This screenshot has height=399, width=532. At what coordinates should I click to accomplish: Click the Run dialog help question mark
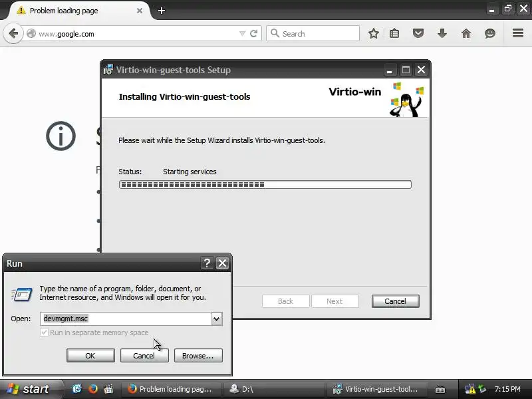click(207, 263)
